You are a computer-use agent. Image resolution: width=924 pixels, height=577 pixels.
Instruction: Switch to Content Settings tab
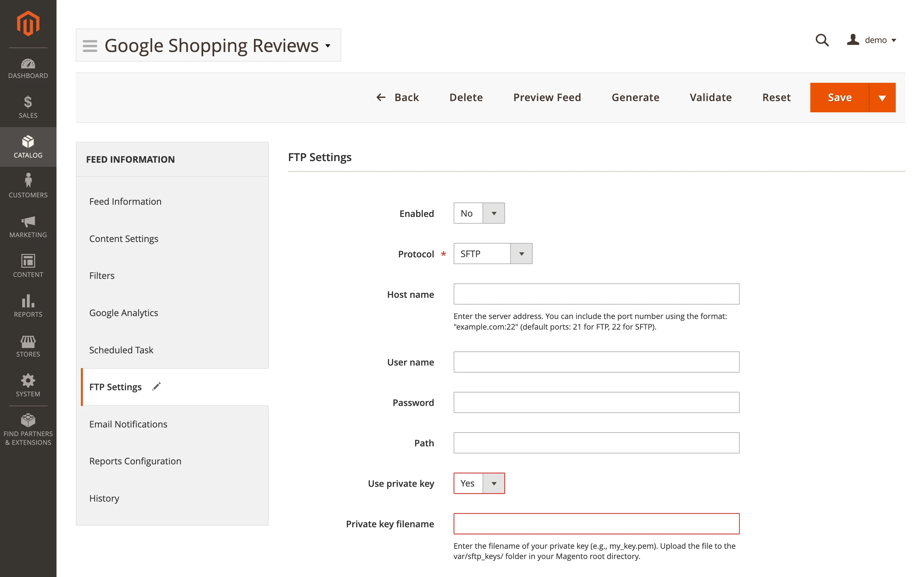click(124, 238)
